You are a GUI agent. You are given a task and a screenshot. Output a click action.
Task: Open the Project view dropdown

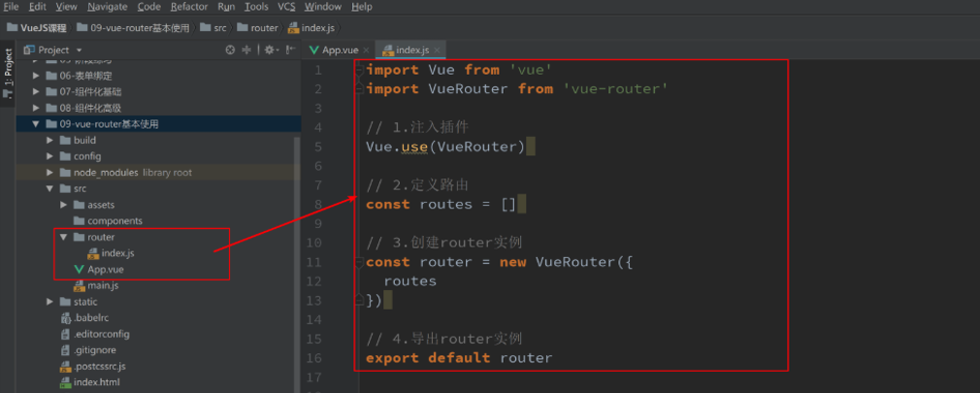point(79,50)
